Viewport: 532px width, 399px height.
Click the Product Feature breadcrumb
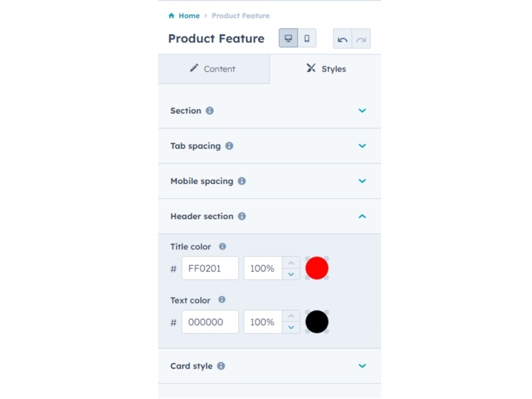[x=240, y=16]
